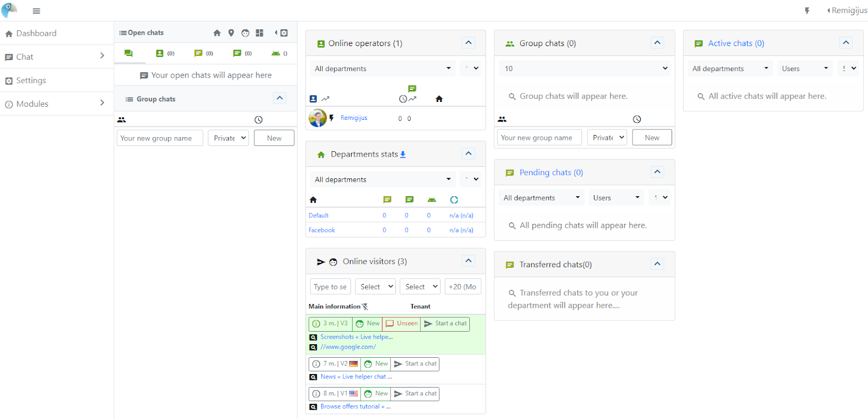Click the Remigijus operator name link
868x419 pixels.
click(354, 118)
